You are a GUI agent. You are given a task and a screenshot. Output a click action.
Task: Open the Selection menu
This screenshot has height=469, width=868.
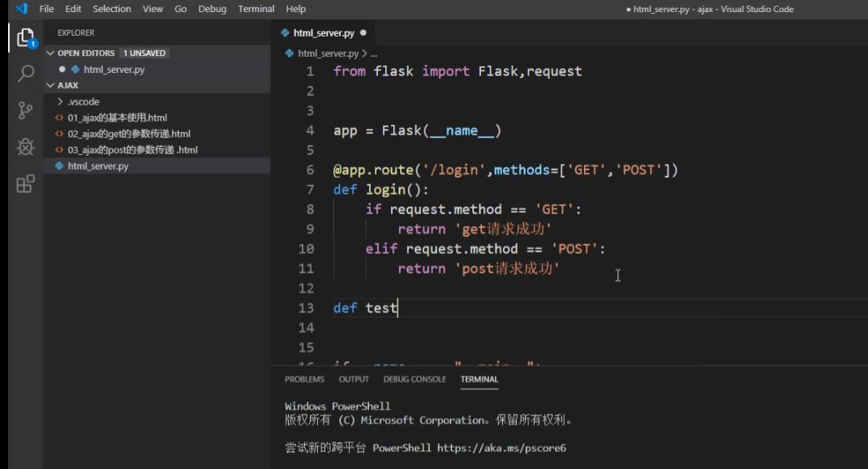click(112, 9)
